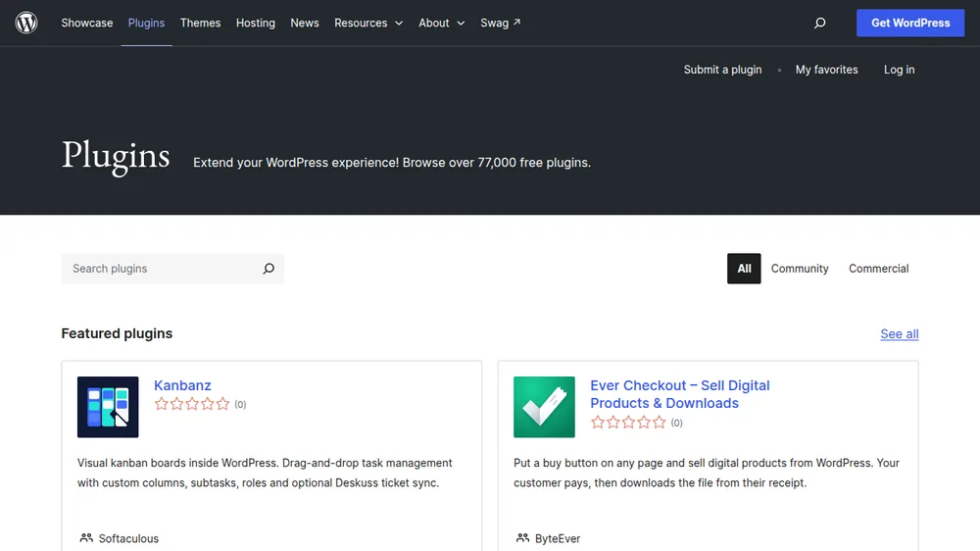Click the Kanbanz description text
Image resolution: width=980 pixels, height=551 pixels.
265,473
